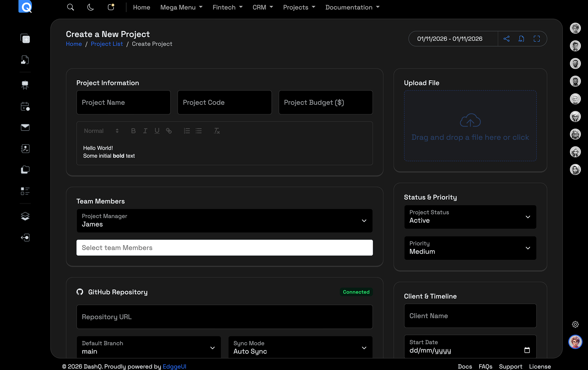This screenshot has width=588, height=370.
Task: Open search with the magnifying glass icon
Action: click(71, 7)
